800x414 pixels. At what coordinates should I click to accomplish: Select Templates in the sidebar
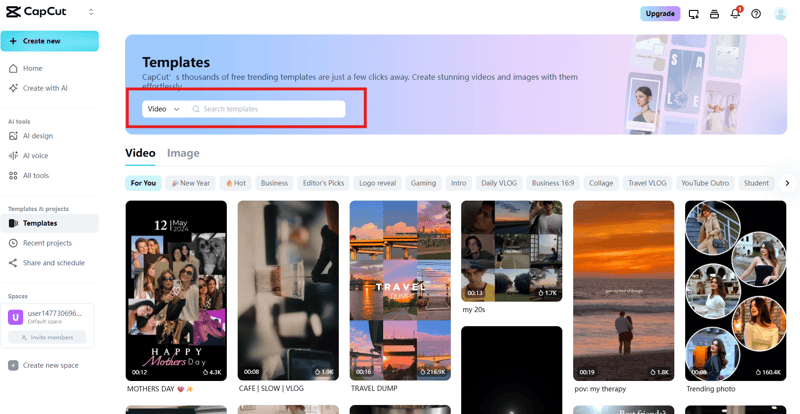(49, 223)
